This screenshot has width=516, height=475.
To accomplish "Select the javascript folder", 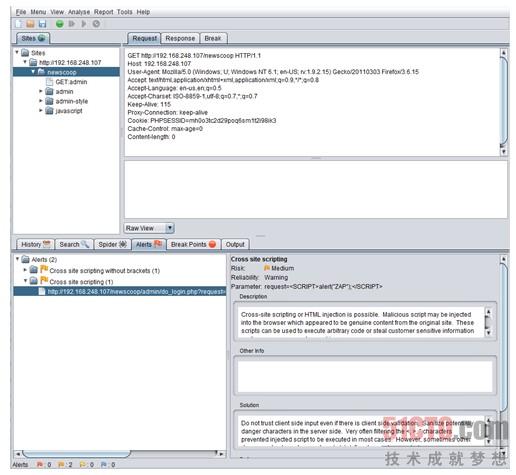I will tap(69, 111).
